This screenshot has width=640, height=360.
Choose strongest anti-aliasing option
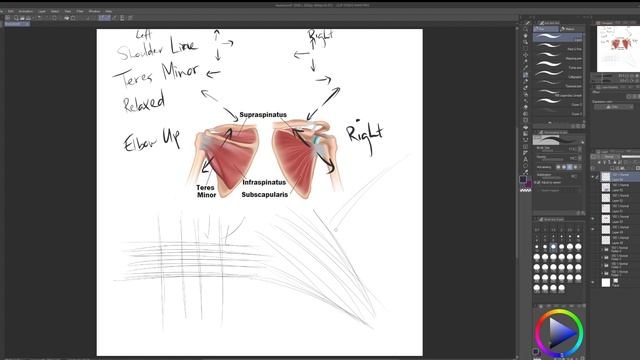click(x=576, y=167)
